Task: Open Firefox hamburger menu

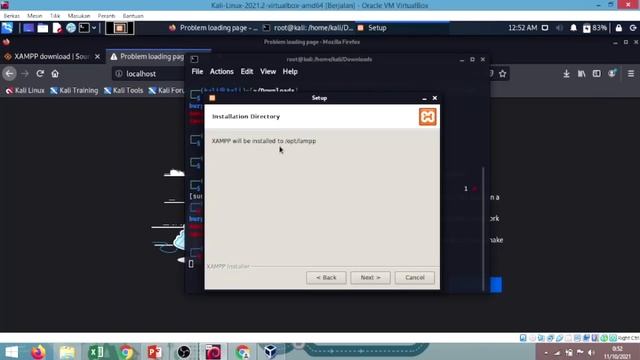Action: (x=631, y=74)
